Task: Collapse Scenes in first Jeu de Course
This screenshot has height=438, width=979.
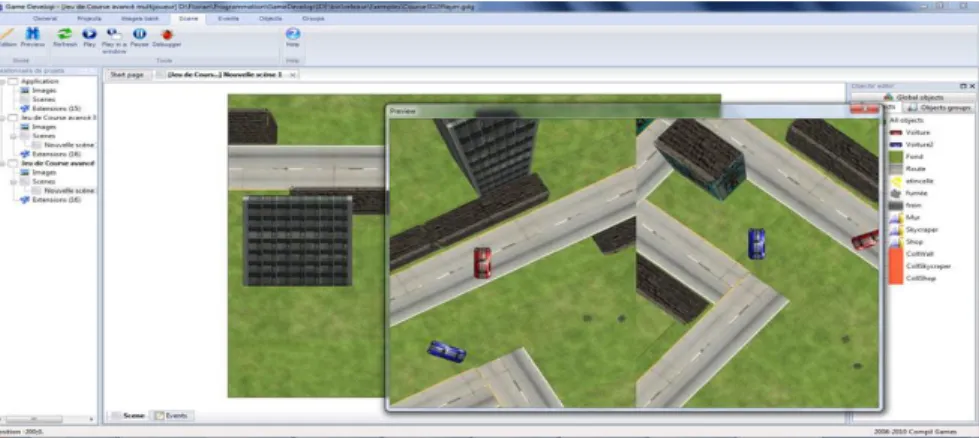Action: (x=14, y=135)
